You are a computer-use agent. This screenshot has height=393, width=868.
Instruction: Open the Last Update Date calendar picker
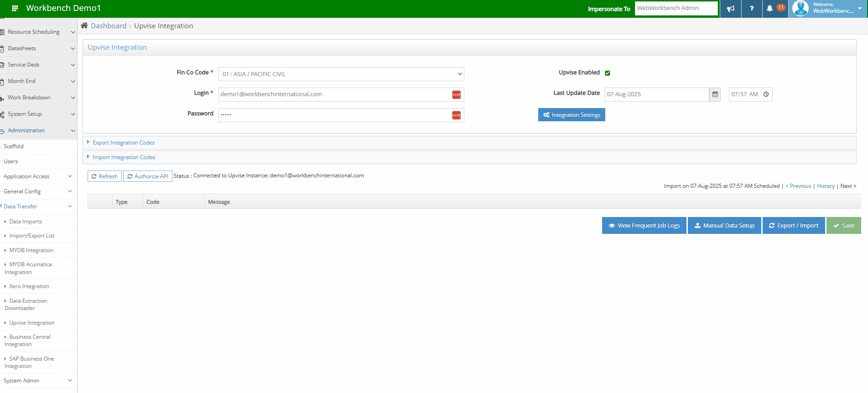click(x=715, y=94)
